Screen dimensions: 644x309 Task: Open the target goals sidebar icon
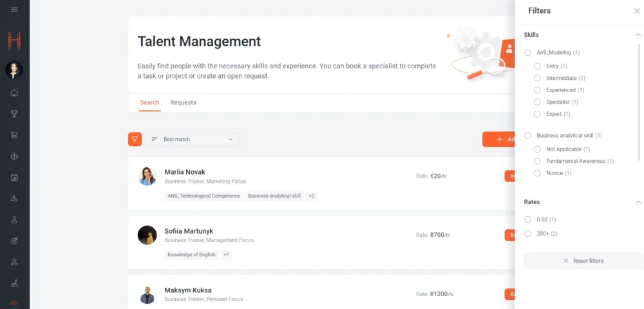coord(14,241)
